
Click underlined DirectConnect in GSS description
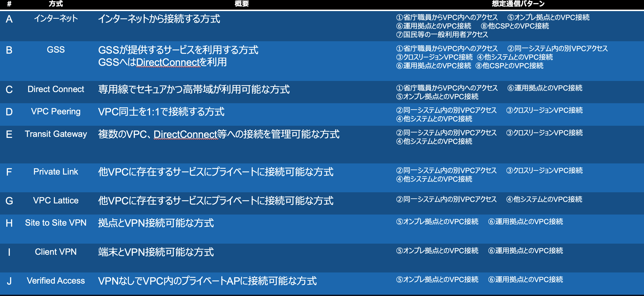(168, 62)
